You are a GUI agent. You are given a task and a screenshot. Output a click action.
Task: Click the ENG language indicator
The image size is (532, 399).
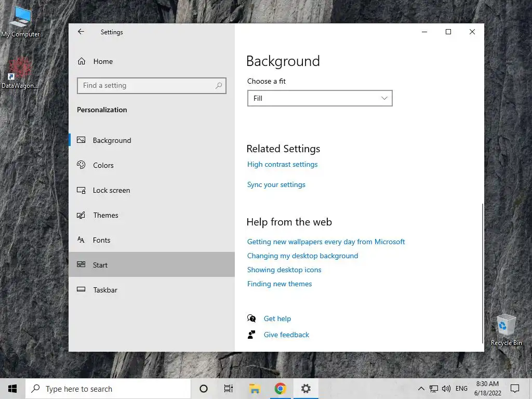[x=461, y=389]
